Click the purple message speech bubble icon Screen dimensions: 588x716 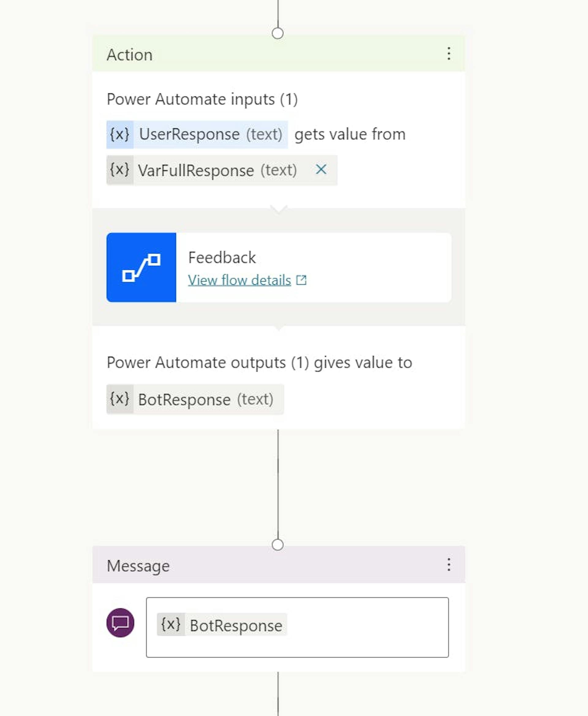(121, 624)
